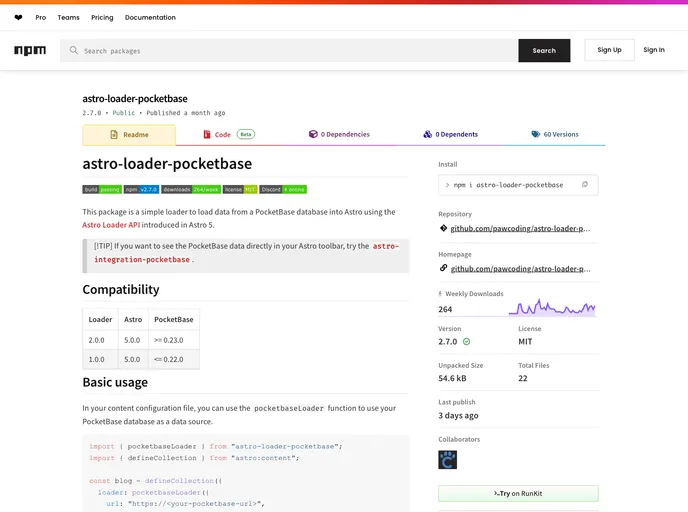
Task: Open the paw collaborator avatar
Action: tap(448, 460)
